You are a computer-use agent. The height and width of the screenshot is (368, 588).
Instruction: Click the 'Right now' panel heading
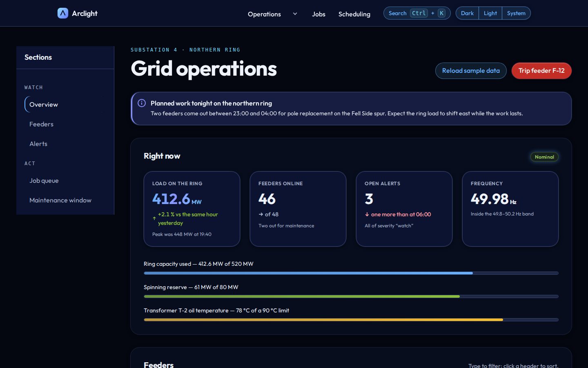tap(162, 156)
